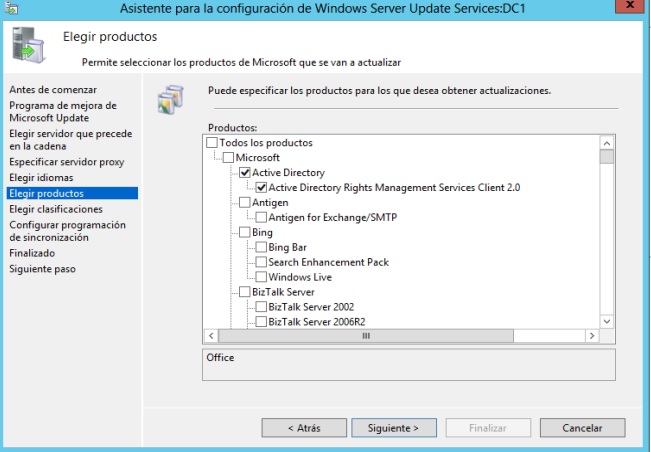This screenshot has height=452, width=651.
Task: Uncheck Active Directory Rights Management Services Client 2.0
Action: [x=261, y=187]
